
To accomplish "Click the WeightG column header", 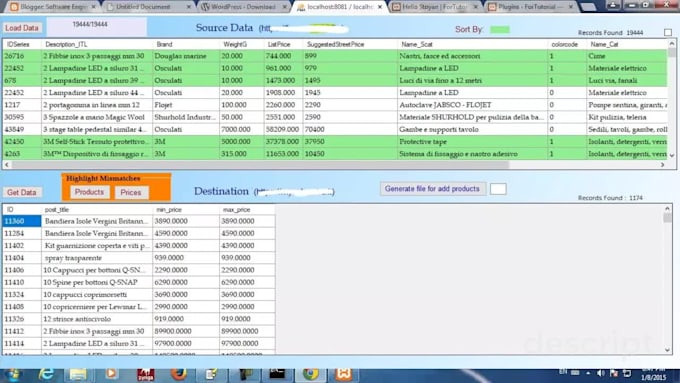I will [x=242, y=44].
